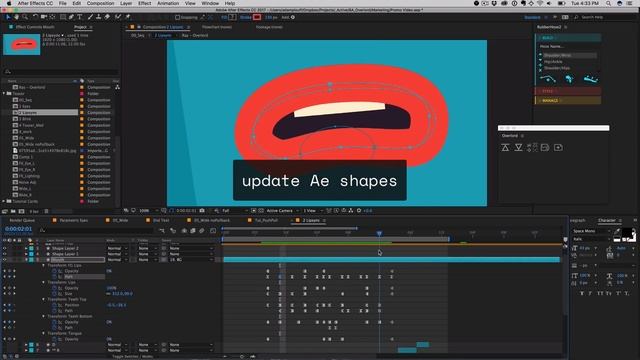This screenshot has width=640, height=360.
Task: Click Overlord export-to-file icon
Action: coord(545,147)
